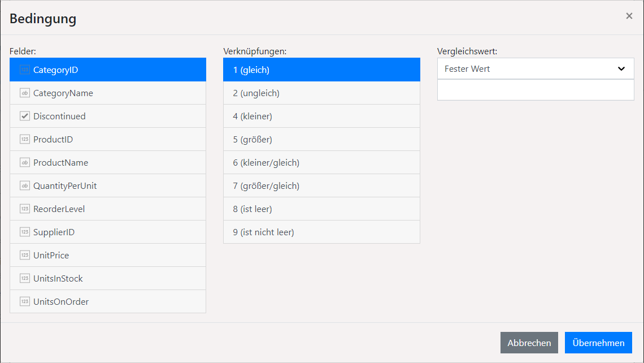The height and width of the screenshot is (363, 644).
Task: Click the text type icon beside CategoryName
Action: pyautogui.click(x=24, y=93)
